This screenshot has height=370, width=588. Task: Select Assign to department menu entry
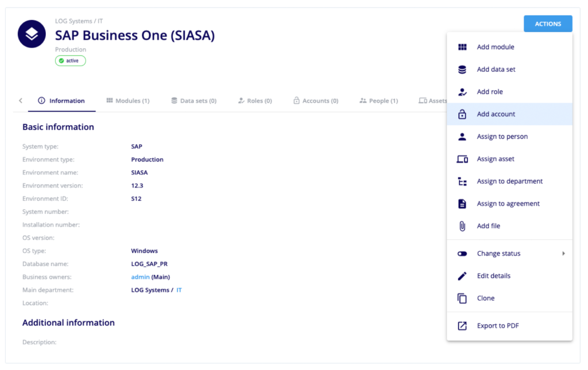(510, 182)
